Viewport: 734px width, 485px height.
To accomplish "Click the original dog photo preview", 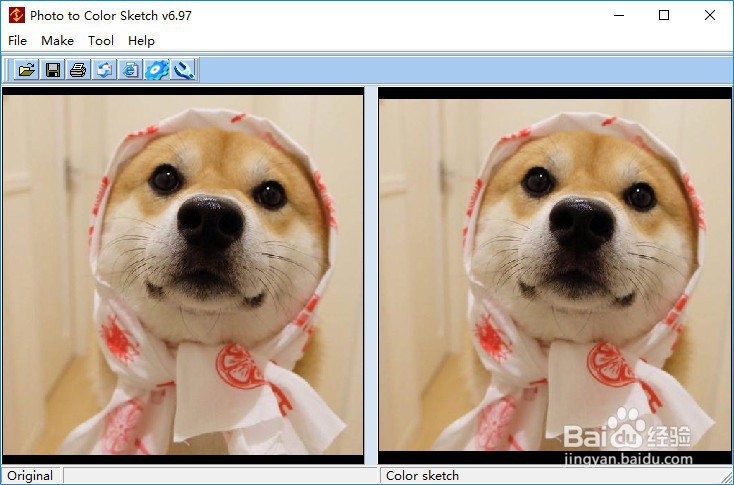I will (x=183, y=275).
